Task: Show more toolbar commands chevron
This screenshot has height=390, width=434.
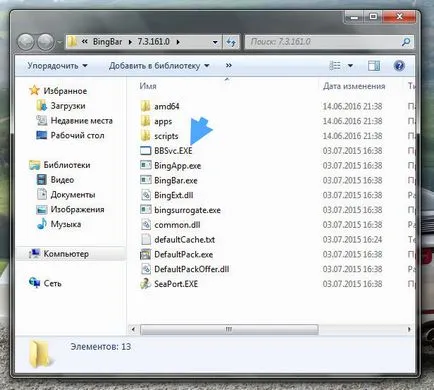Action: coord(228,65)
